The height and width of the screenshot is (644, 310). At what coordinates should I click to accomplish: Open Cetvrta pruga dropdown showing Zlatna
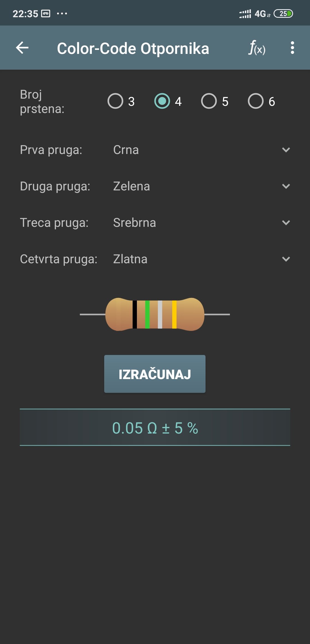[x=201, y=259]
